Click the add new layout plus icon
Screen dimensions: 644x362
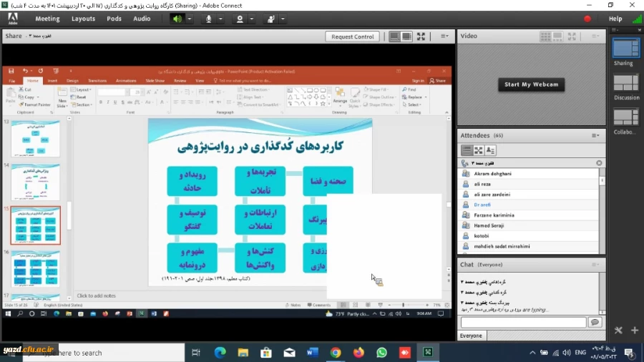[x=635, y=331]
